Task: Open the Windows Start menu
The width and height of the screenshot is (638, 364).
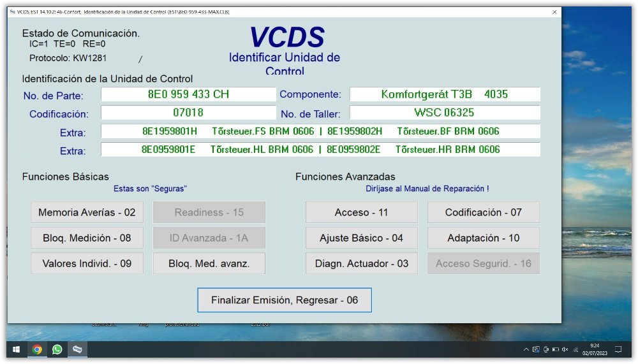Action: 17,349
